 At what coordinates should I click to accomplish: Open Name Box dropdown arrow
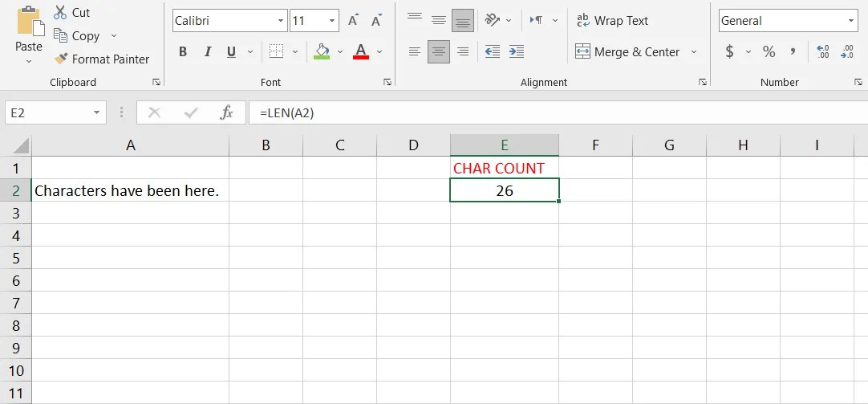(x=97, y=113)
